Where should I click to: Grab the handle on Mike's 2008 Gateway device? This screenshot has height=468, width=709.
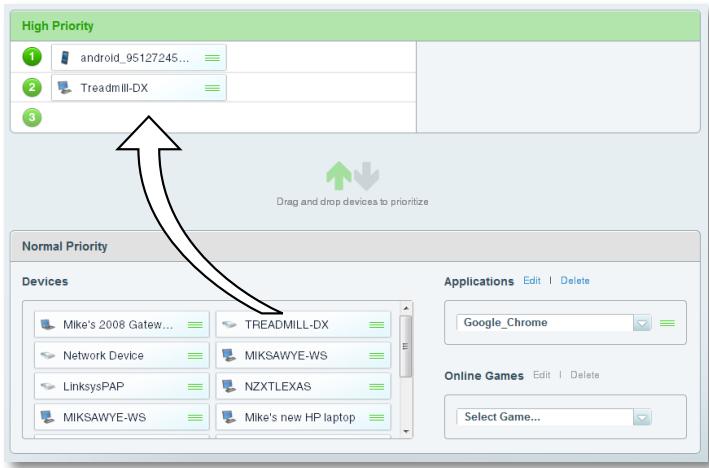(x=195, y=325)
